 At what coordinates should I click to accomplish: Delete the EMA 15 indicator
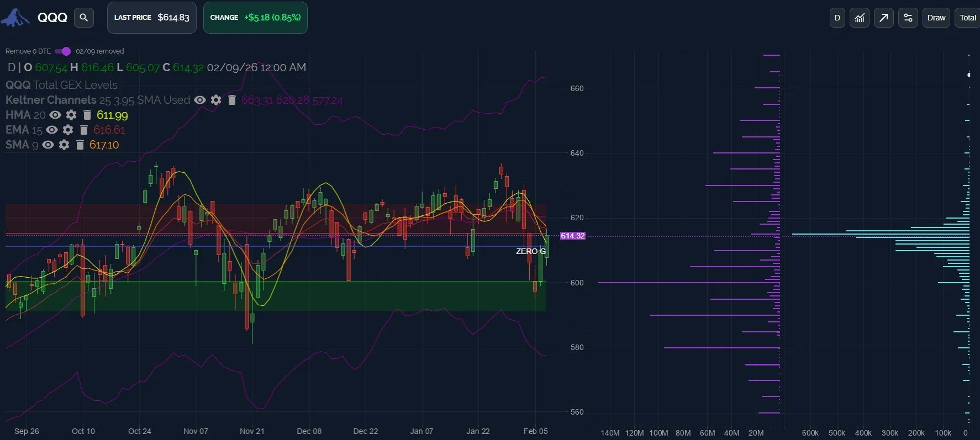tap(84, 130)
